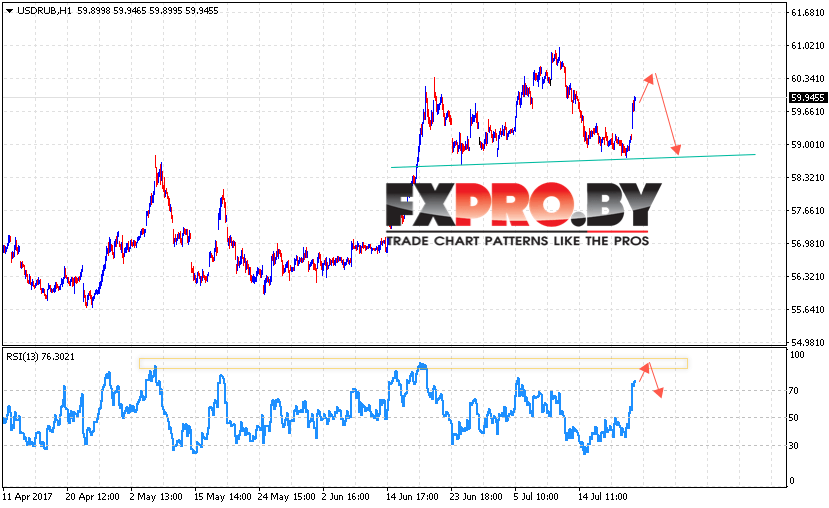Select the 2 Jun 16:00 time label
Image resolution: width=829 pixels, height=508 pixels.
(x=346, y=497)
